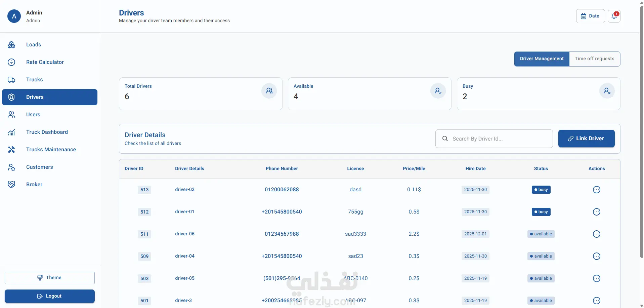The image size is (644, 308).
Task: Go to Rate Calculator
Action: pyautogui.click(x=50, y=62)
